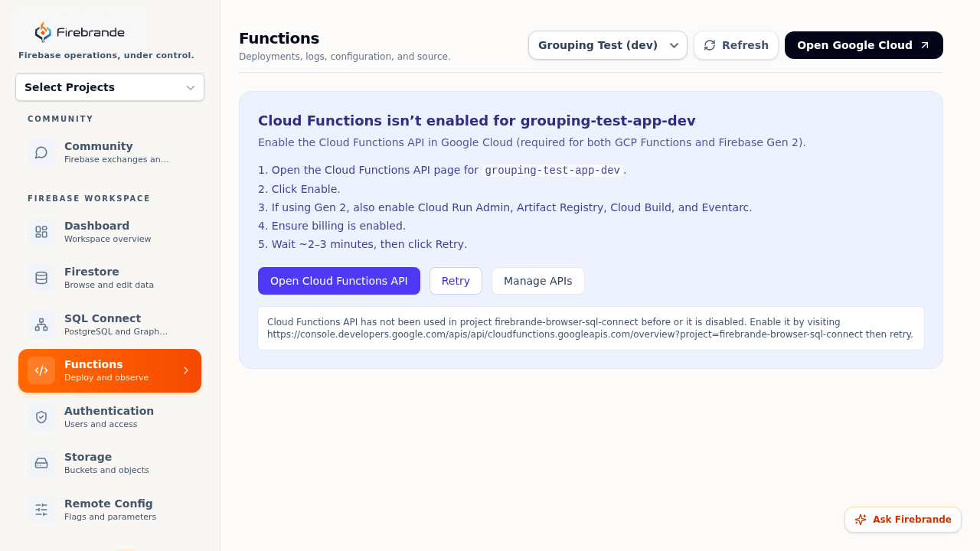
Task: Click the Authentication shield icon
Action: [x=41, y=417]
